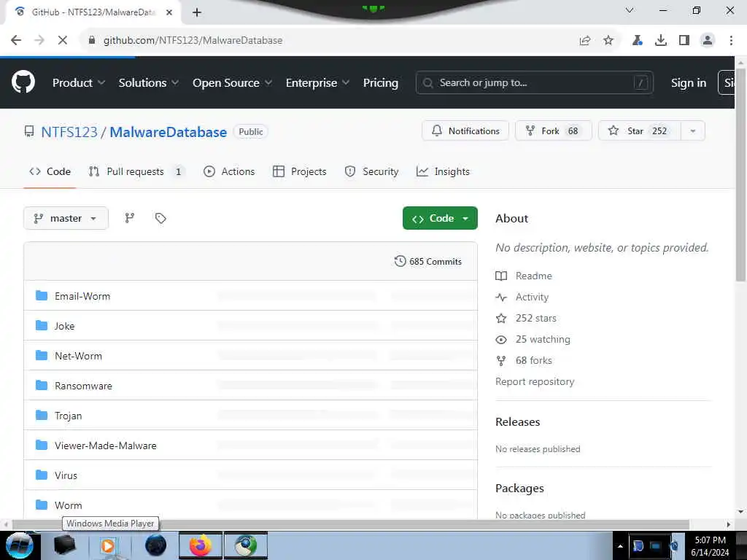Open the Chrome profile avatar
Viewport: 747px width, 560px height.
click(x=708, y=41)
